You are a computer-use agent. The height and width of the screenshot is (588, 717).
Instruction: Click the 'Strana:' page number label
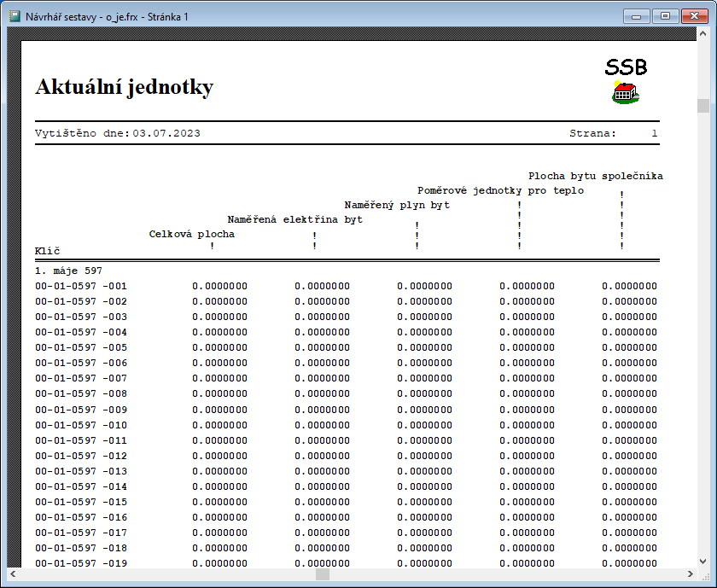[592, 133]
